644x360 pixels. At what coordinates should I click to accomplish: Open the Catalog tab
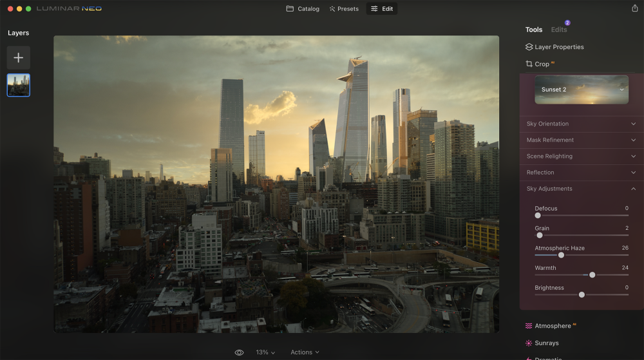pos(303,8)
